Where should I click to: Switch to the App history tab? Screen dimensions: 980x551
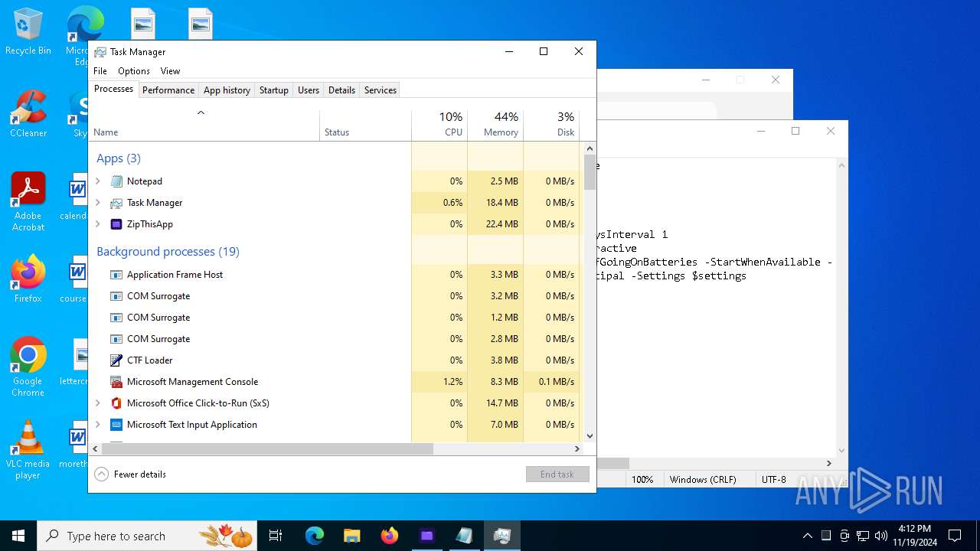(227, 90)
